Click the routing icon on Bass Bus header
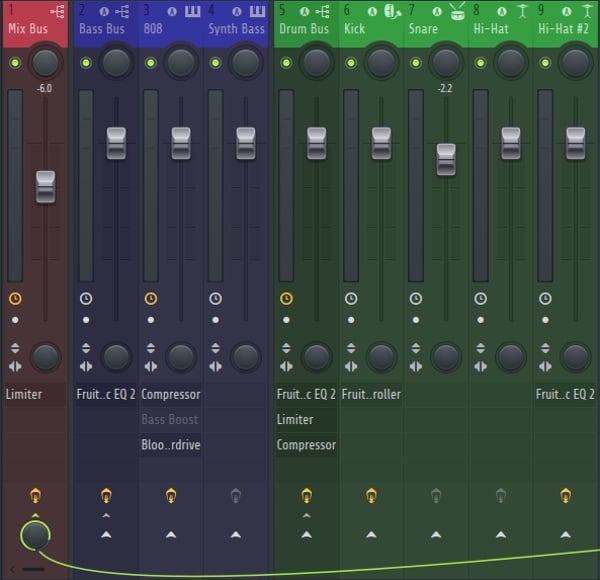This screenshot has height=580, width=600. tap(122, 12)
